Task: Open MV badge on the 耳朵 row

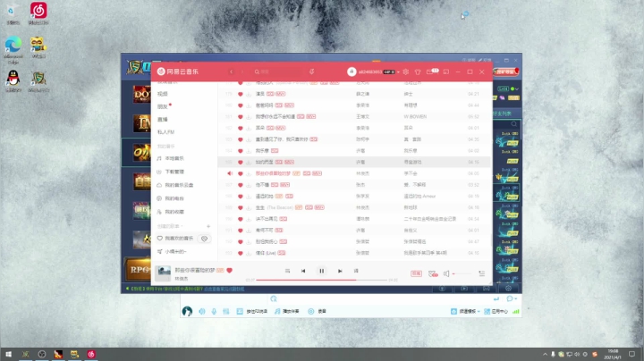Action: (280, 128)
